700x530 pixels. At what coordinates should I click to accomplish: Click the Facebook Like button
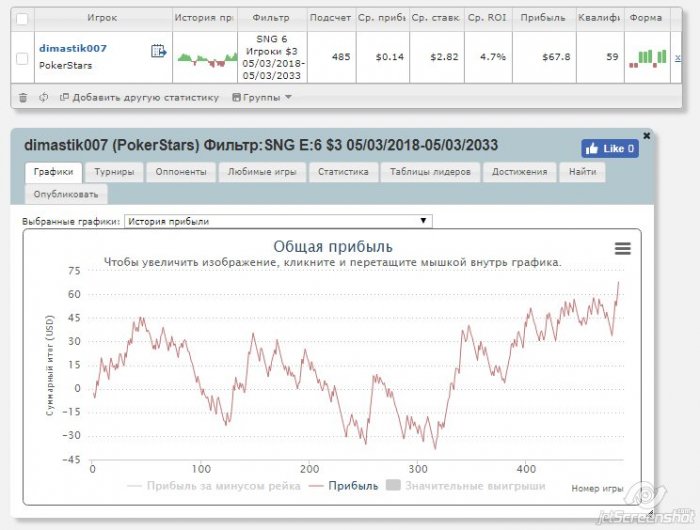pyautogui.click(x=610, y=149)
